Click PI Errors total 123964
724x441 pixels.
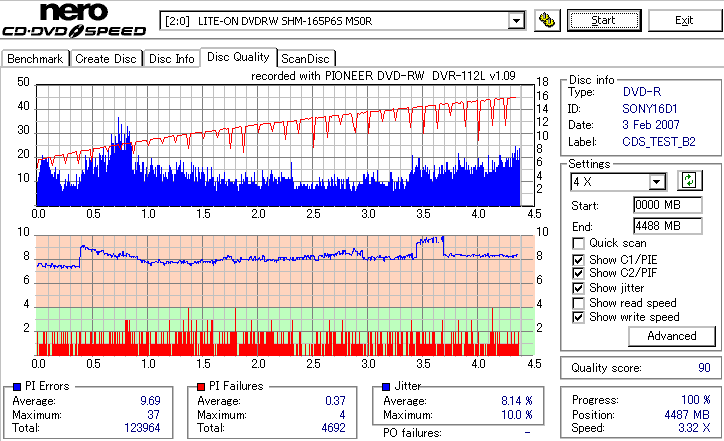tap(142, 428)
